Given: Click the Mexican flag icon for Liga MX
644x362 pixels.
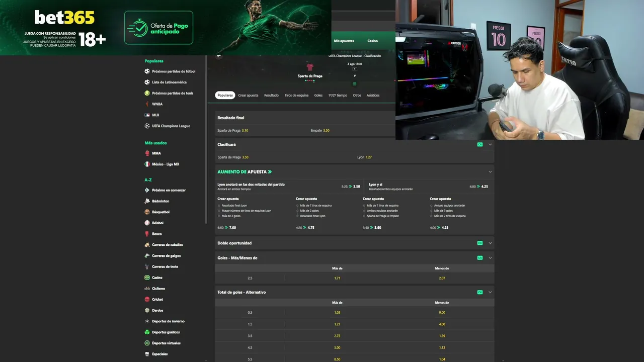Looking at the screenshot, I should (x=147, y=164).
